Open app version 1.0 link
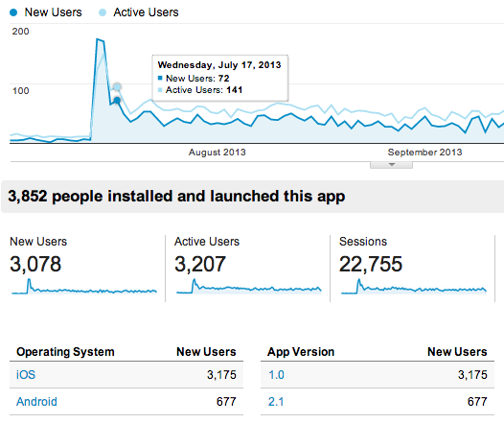Screen dimensions: 504x423 coord(276,375)
